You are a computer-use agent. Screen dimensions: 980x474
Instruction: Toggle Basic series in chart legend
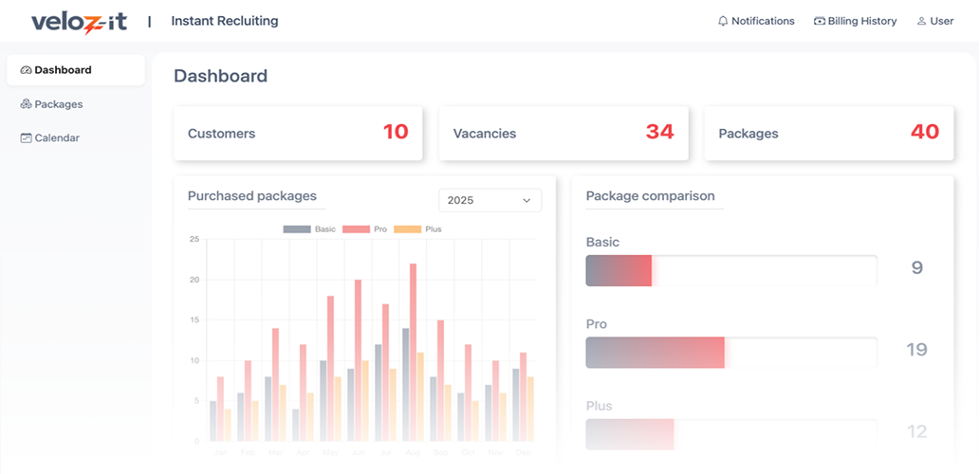pos(309,229)
